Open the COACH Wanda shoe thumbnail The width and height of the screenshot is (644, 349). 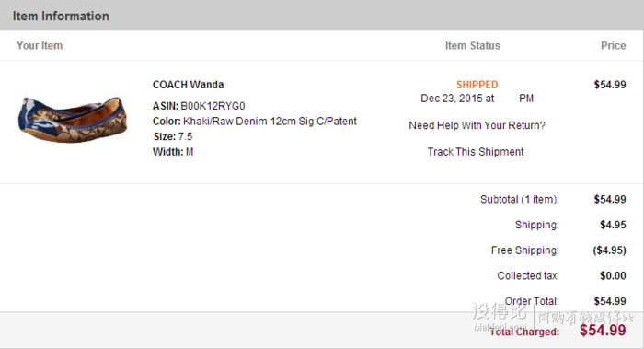click(73, 120)
